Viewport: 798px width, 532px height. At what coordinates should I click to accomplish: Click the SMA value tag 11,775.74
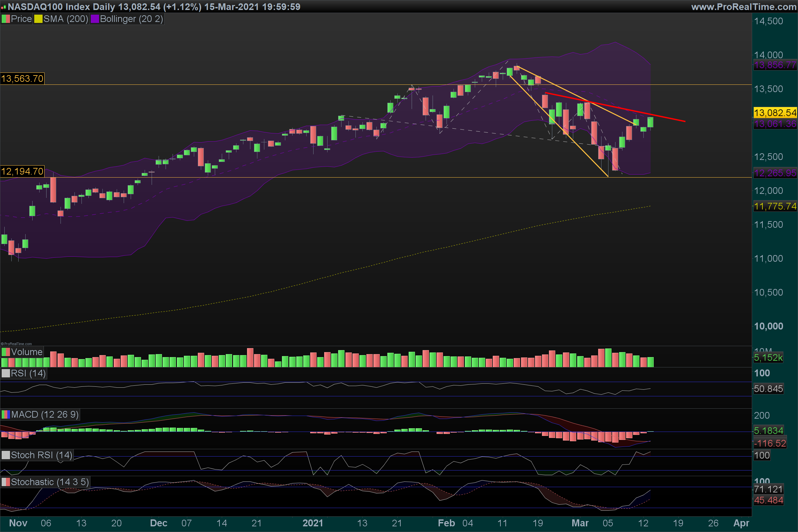[775, 206]
